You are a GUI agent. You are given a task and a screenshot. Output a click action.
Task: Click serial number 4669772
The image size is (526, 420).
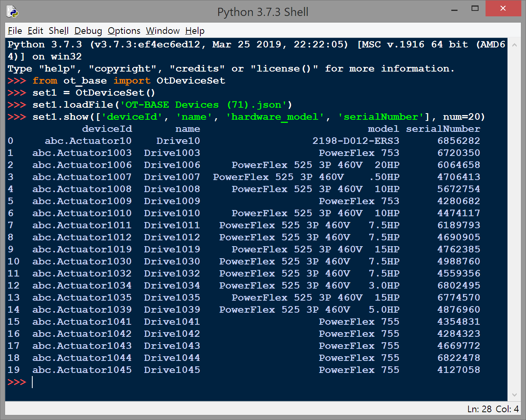[x=459, y=346]
